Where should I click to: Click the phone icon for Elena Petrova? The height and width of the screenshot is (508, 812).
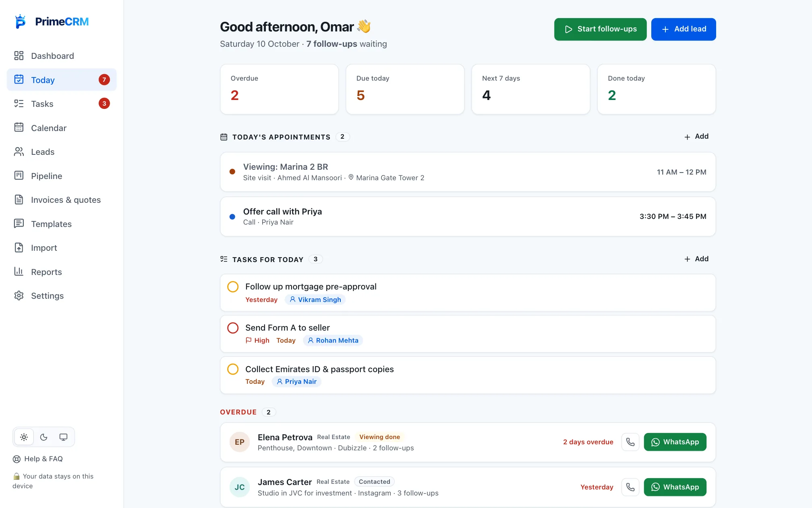(x=630, y=442)
